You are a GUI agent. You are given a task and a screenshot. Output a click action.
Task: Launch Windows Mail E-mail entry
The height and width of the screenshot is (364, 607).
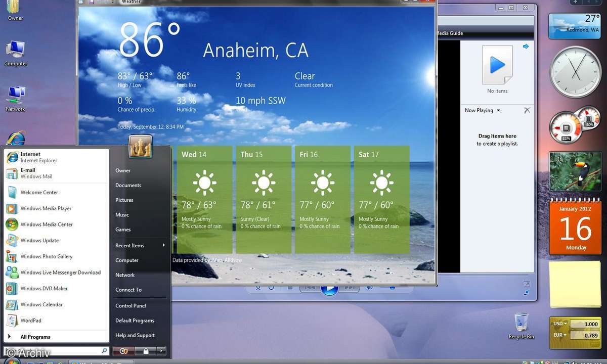point(56,173)
